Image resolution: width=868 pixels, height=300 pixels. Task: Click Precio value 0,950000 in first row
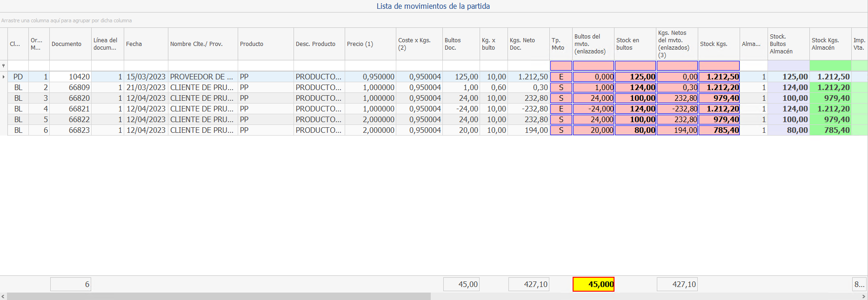coord(370,77)
